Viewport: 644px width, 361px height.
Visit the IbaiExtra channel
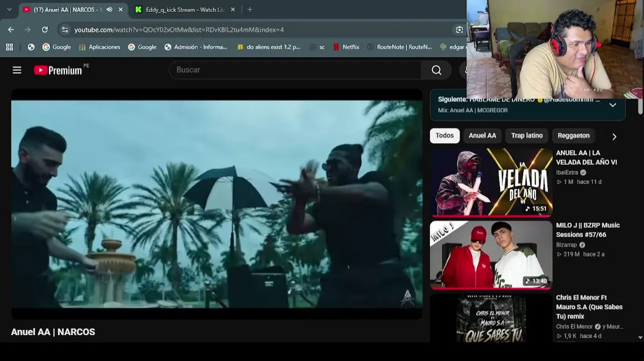pos(567,172)
